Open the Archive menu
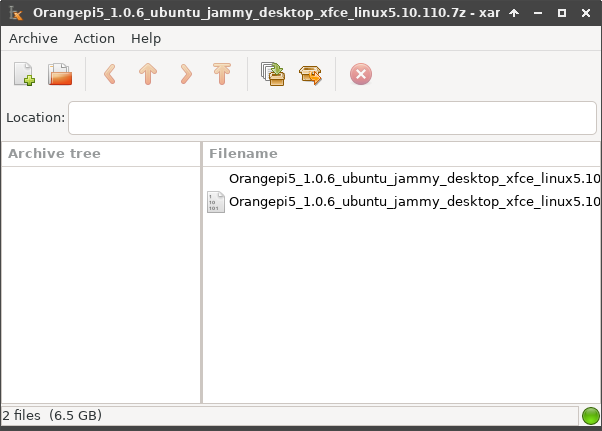This screenshot has width=602, height=431. coord(33,38)
